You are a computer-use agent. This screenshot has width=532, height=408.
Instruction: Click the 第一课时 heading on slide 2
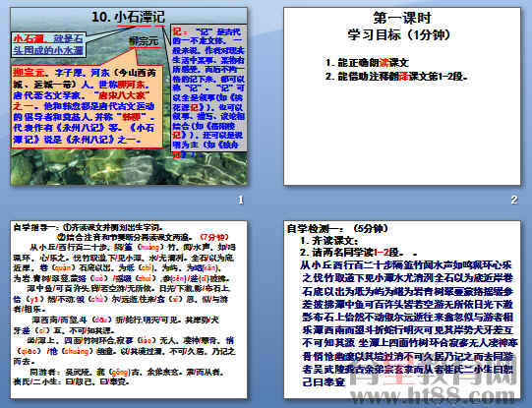tap(402, 18)
